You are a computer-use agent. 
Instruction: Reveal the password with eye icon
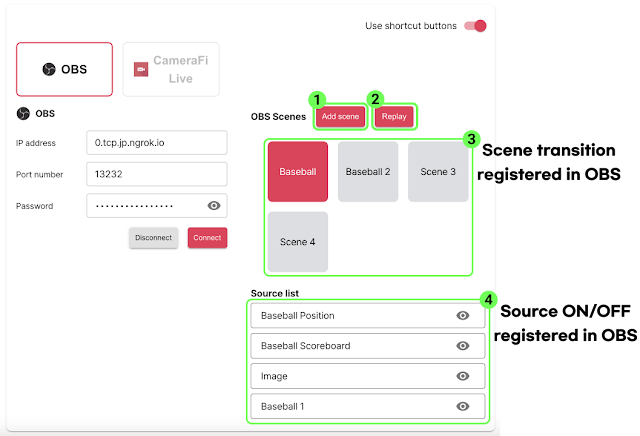tap(214, 206)
